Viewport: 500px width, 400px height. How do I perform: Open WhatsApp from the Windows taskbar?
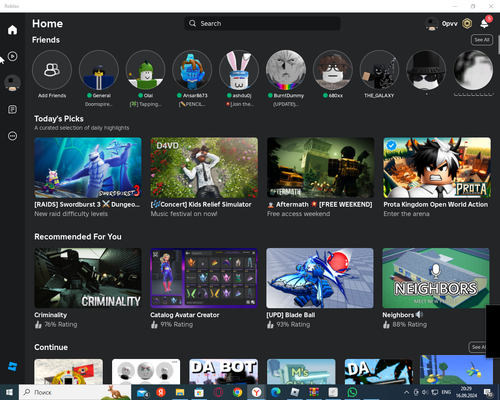pos(352,392)
